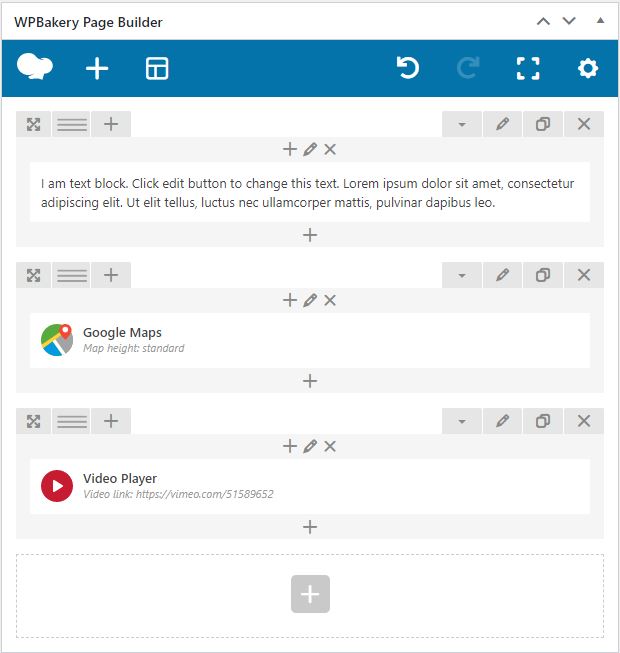Delete column containing Google Maps
Image resolution: width=620 pixels, height=653 pixels.
(330, 300)
